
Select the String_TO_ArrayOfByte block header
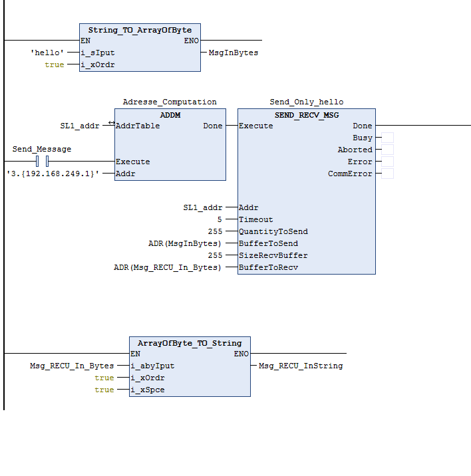coord(140,30)
